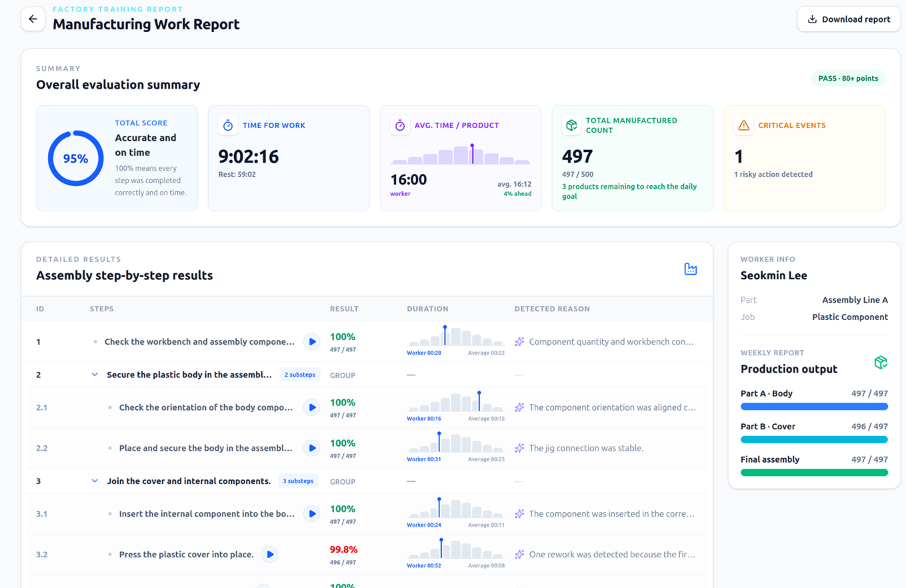Click the 'PASS · 80+ points' badge
Viewport: 906px width, 588px height.
click(848, 79)
